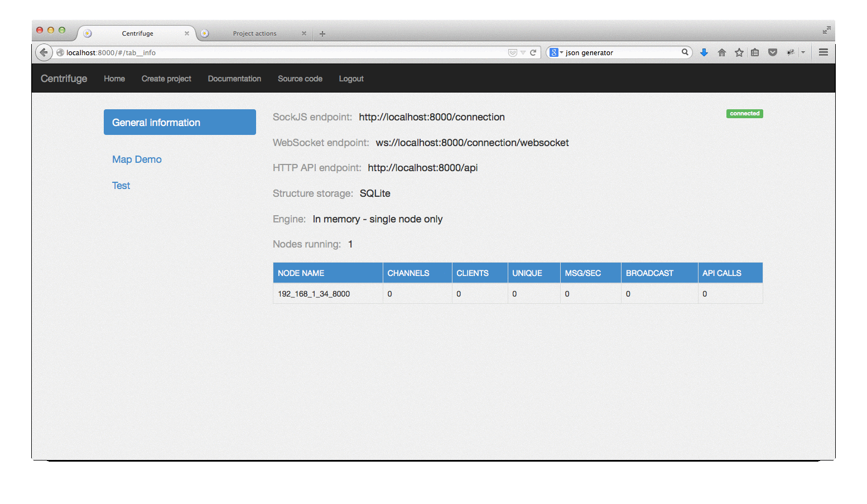Click the extension icon beside Pocket
The width and height of the screenshot is (867, 504).
coord(790,52)
